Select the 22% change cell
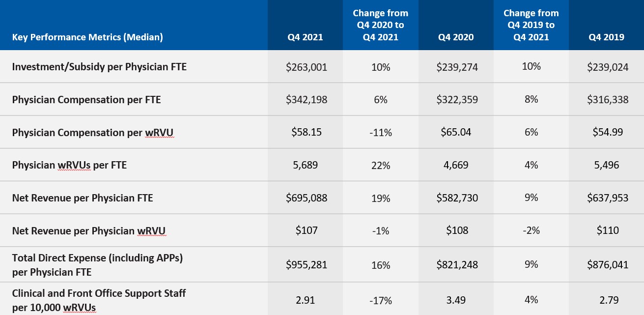The image size is (644, 315). (381, 166)
